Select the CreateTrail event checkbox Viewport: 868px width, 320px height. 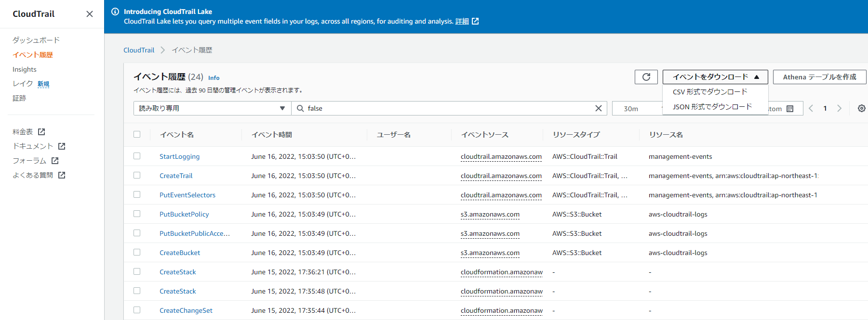137,175
